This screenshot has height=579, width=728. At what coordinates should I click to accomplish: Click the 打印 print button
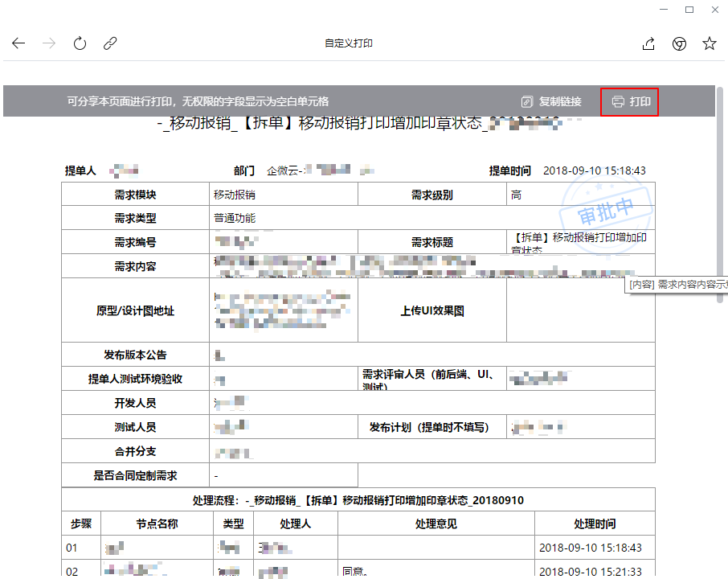click(630, 101)
